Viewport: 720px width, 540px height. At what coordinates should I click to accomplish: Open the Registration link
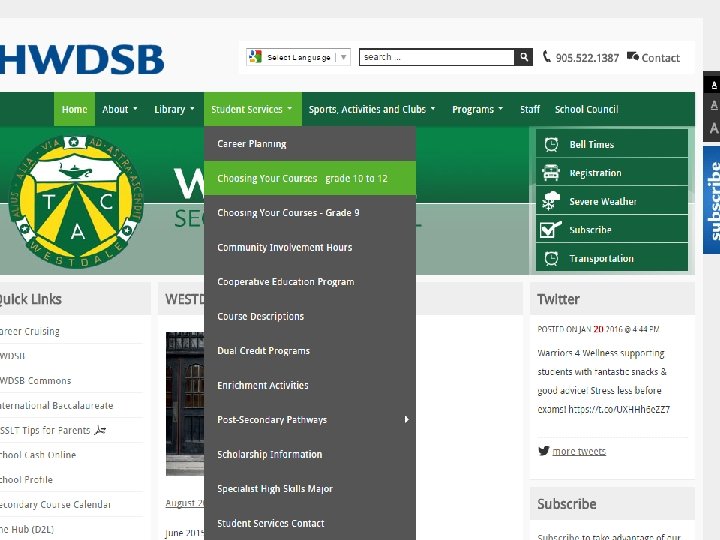coord(612,173)
